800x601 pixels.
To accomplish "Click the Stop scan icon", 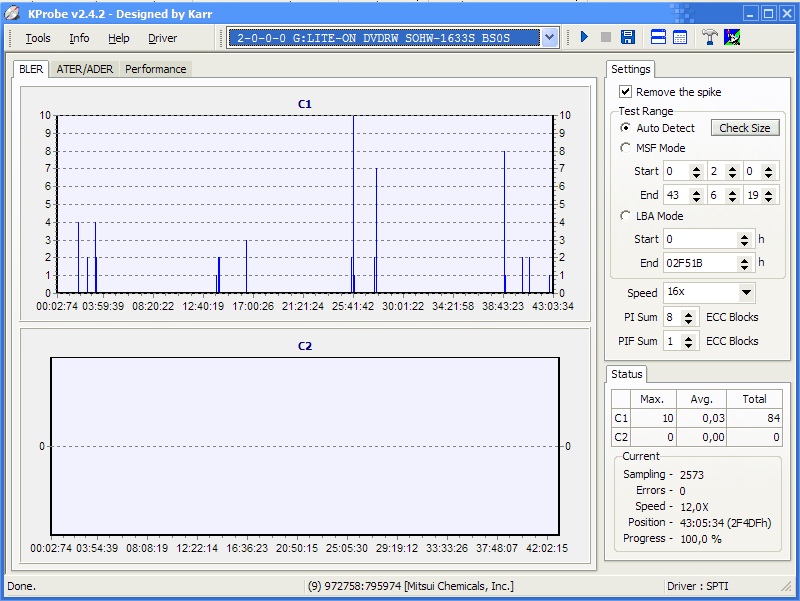I will [605, 37].
